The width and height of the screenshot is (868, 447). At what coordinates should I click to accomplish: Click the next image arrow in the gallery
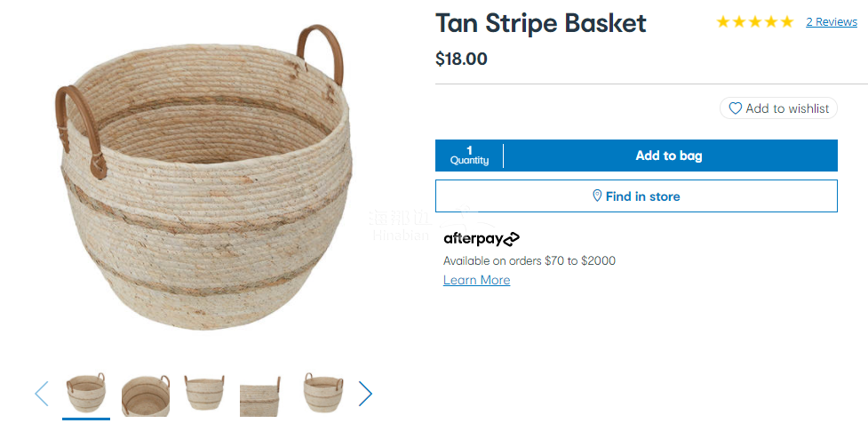[x=364, y=394]
